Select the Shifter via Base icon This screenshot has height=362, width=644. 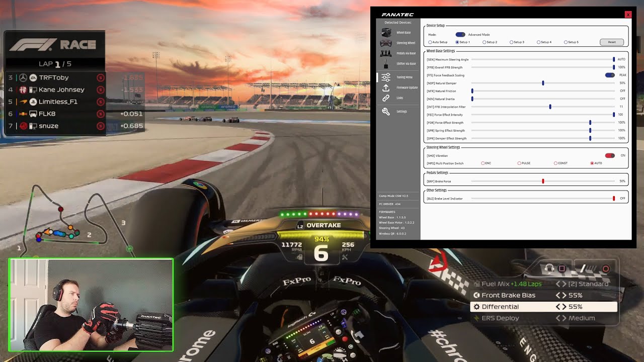click(386, 64)
